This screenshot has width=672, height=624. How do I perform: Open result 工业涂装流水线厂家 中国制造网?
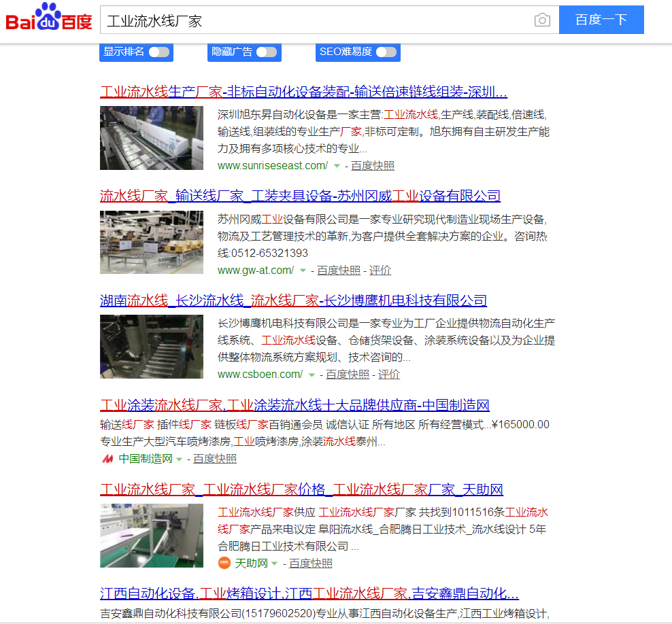[295, 405]
